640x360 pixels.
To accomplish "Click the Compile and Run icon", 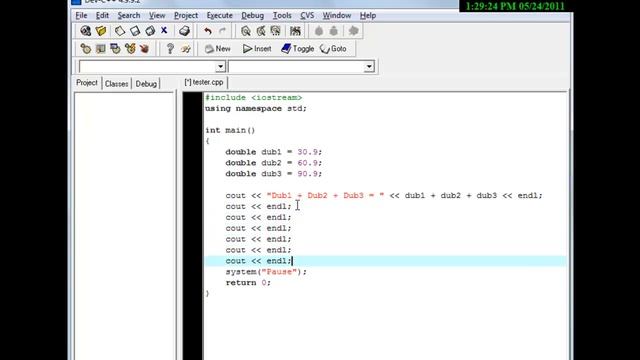I will [115, 49].
